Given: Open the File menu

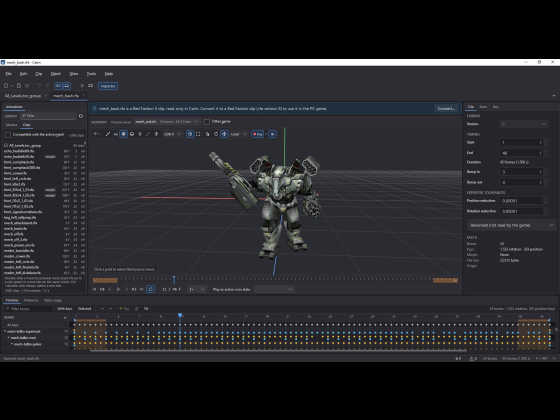Looking at the screenshot, I should click(8, 74).
